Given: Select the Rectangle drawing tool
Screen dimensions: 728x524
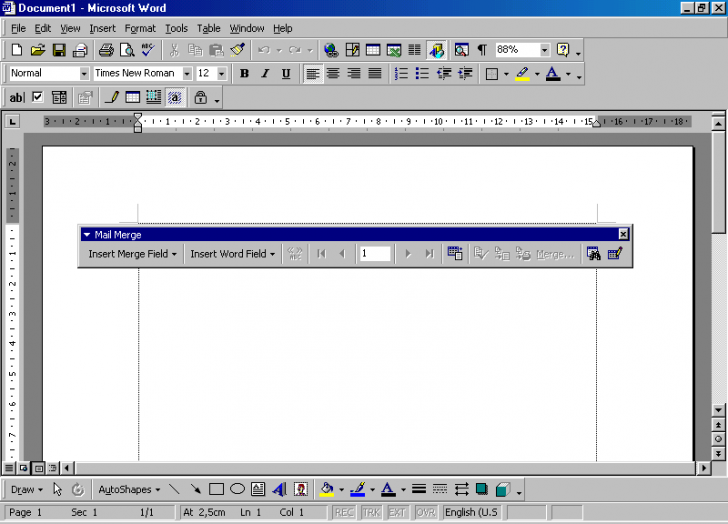Looking at the screenshot, I should tap(216, 489).
